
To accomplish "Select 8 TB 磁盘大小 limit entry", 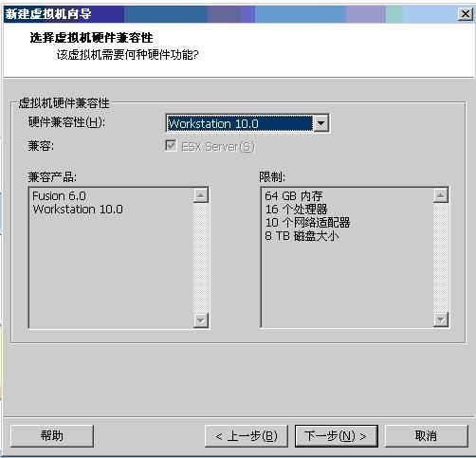I will coord(302,236).
